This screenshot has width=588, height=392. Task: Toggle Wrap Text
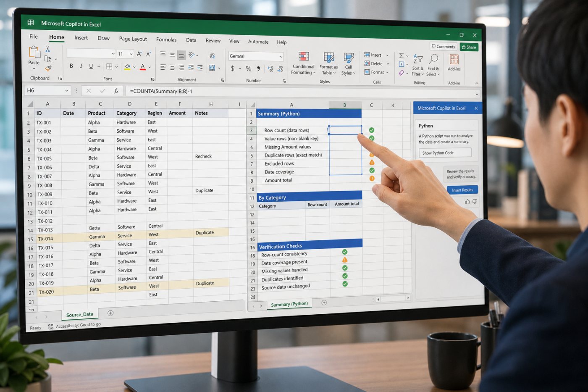click(213, 55)
